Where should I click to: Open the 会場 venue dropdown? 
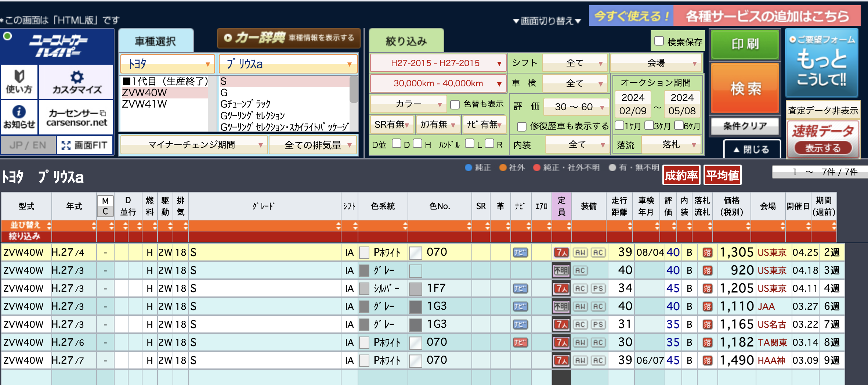pos(656,63)
